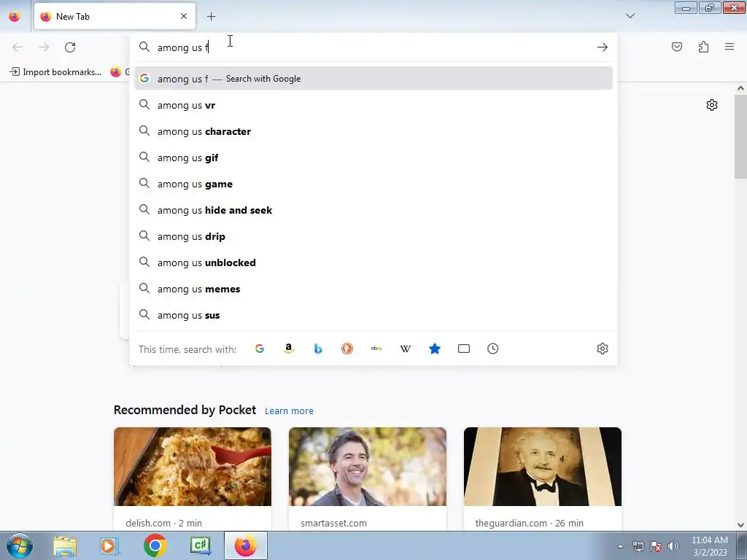The width and height of the screenshot is (747, 560).
Task: Click the scrollbar down arrow
Action: click(740, 525)
